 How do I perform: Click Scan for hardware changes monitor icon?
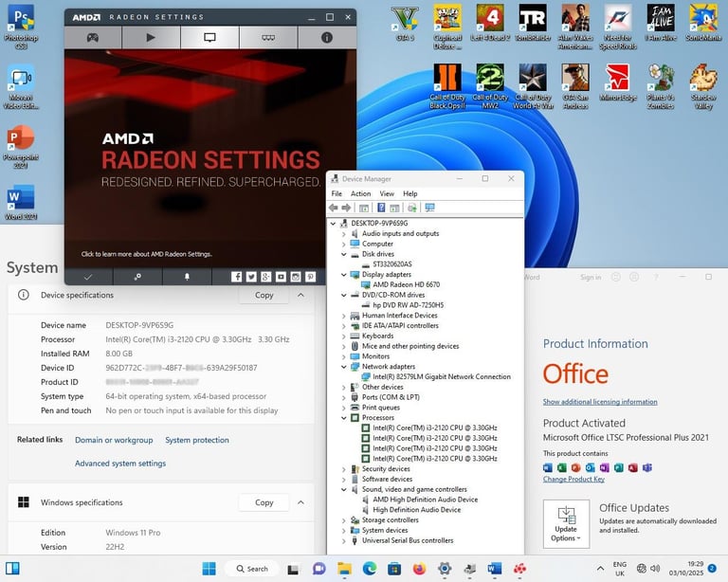tap(430, 208)
